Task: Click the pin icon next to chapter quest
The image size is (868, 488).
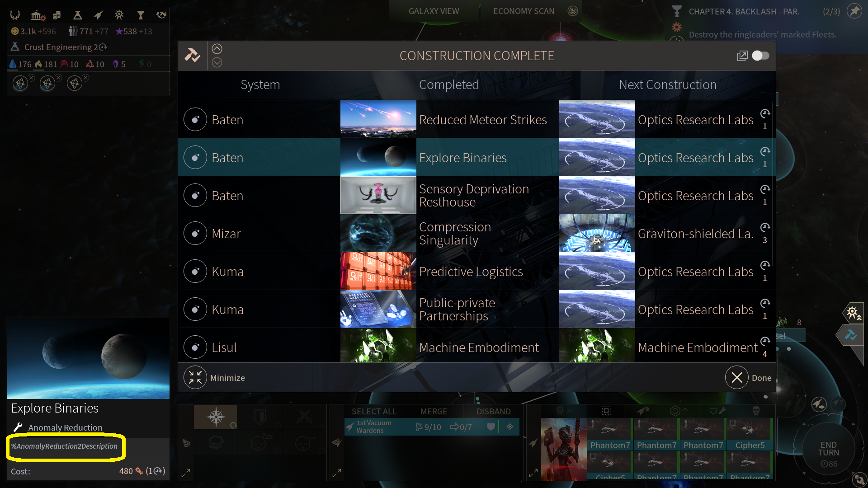Action: [854, 11]
